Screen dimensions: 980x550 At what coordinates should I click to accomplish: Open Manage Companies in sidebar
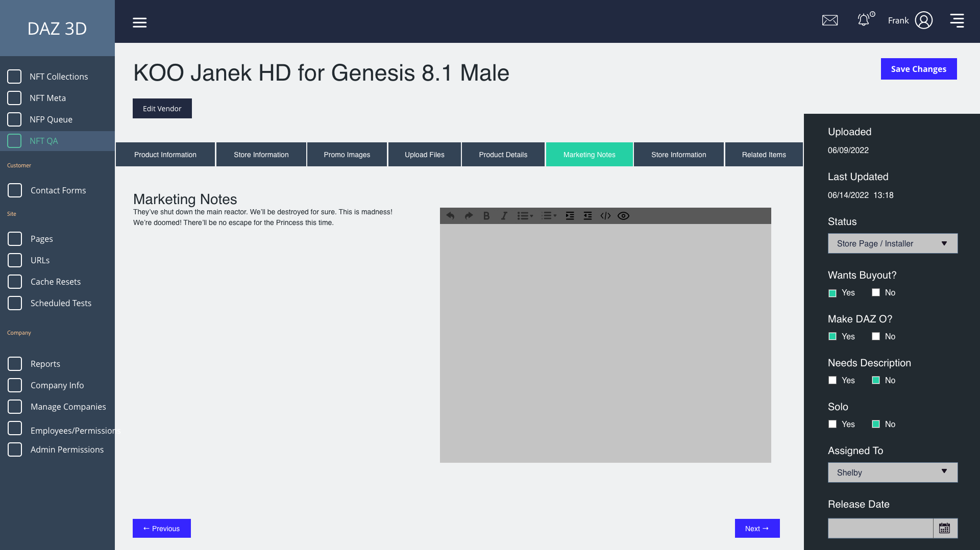68,407
